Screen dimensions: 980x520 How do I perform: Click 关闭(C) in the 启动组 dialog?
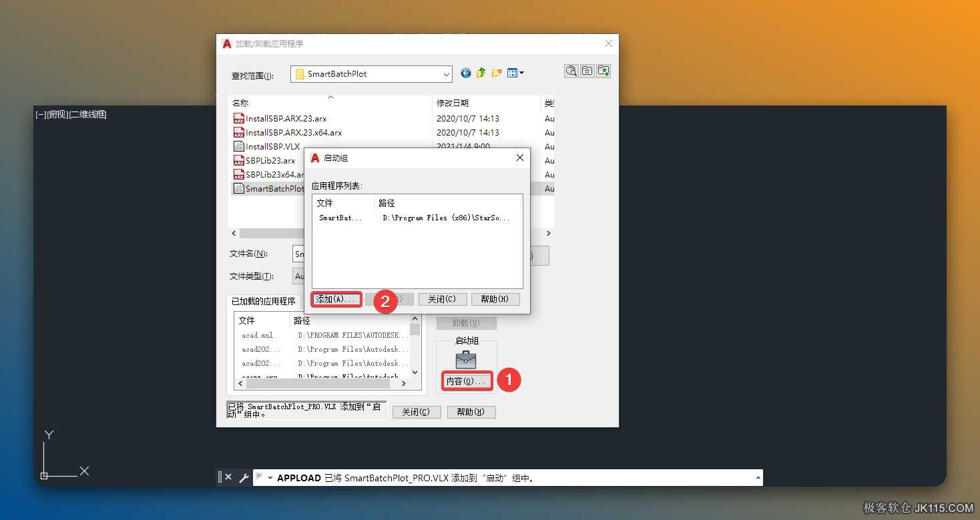coord(442,299)
